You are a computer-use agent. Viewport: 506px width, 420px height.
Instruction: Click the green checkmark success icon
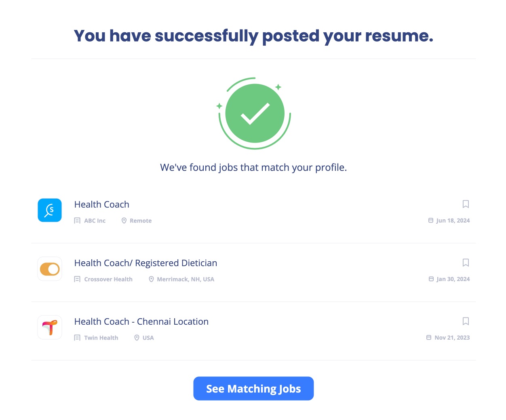tap(254, 113)
